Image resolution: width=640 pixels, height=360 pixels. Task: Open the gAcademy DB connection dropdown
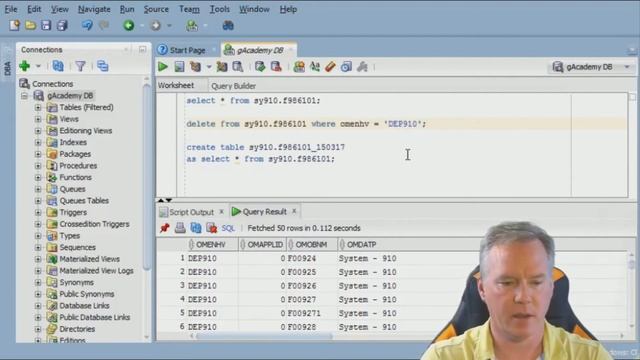[x=627, y=67]
